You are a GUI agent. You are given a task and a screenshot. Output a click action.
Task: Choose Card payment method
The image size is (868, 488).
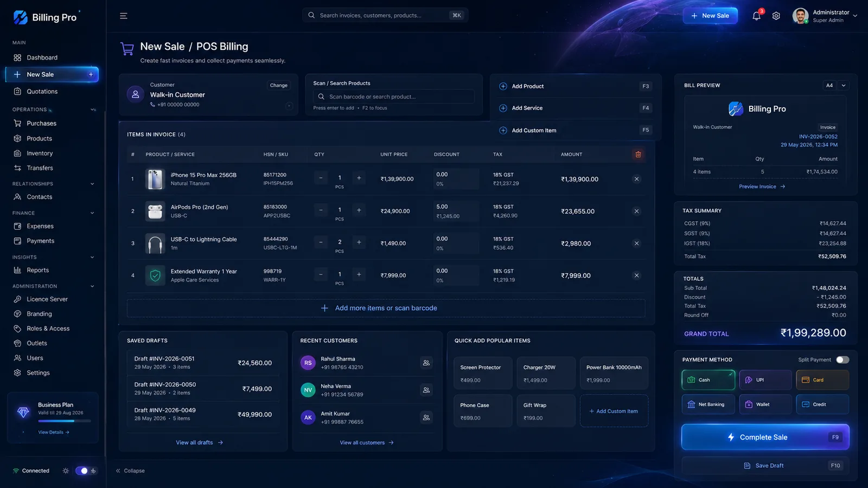822,380
